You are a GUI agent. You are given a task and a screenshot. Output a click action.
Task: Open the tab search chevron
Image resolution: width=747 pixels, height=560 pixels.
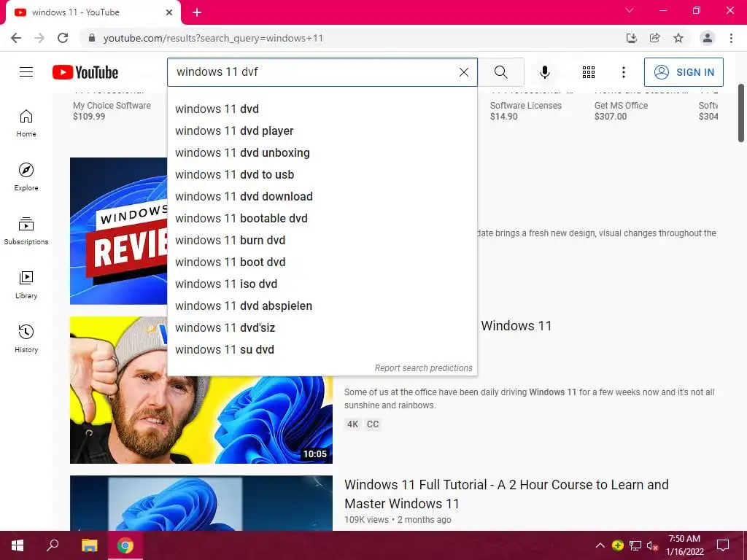629,10
